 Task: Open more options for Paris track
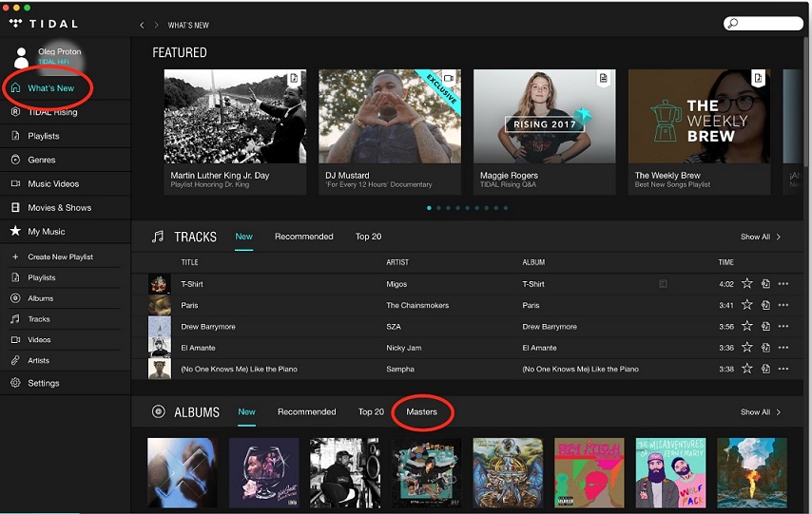[x=783, y=305]
